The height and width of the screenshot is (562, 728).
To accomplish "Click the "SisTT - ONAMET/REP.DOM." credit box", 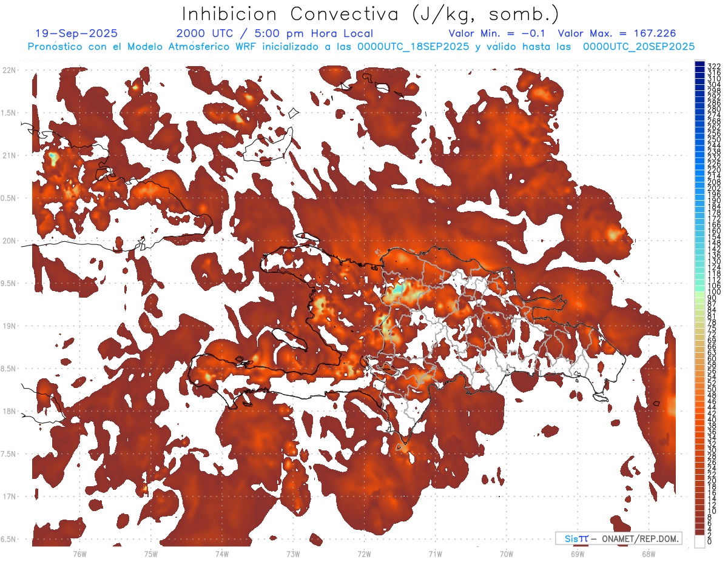I will click(x=619, y=538).
